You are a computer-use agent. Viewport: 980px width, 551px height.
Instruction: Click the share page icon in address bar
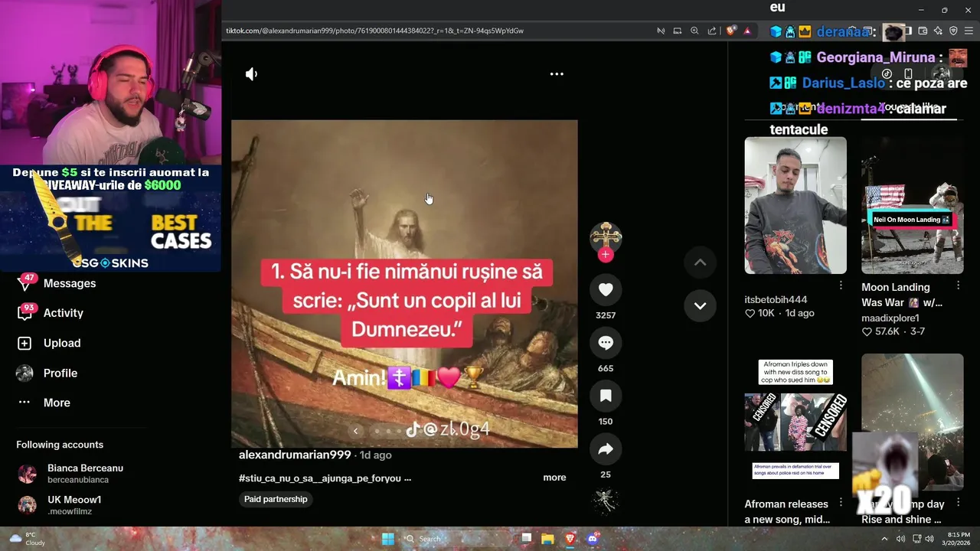(x=712, y=31)
